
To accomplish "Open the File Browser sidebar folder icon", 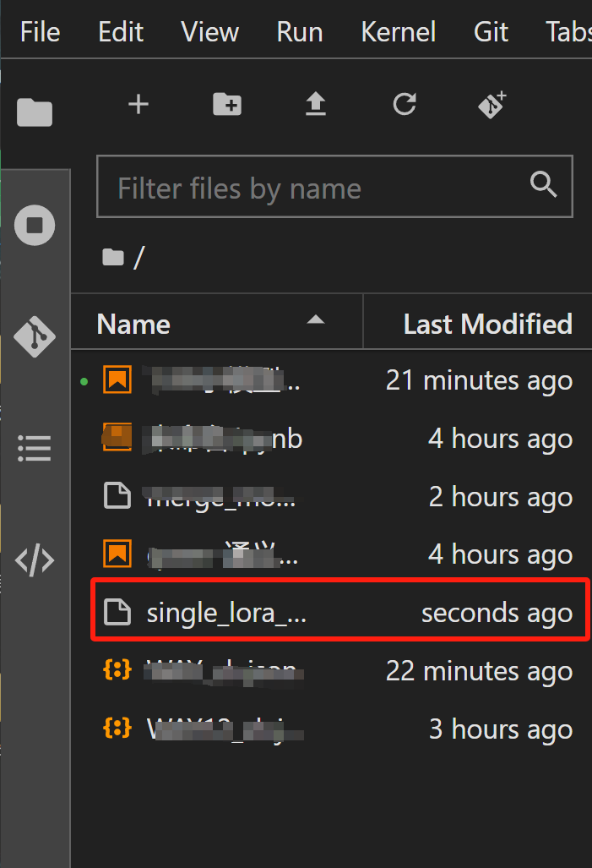I will pos(35,112).
